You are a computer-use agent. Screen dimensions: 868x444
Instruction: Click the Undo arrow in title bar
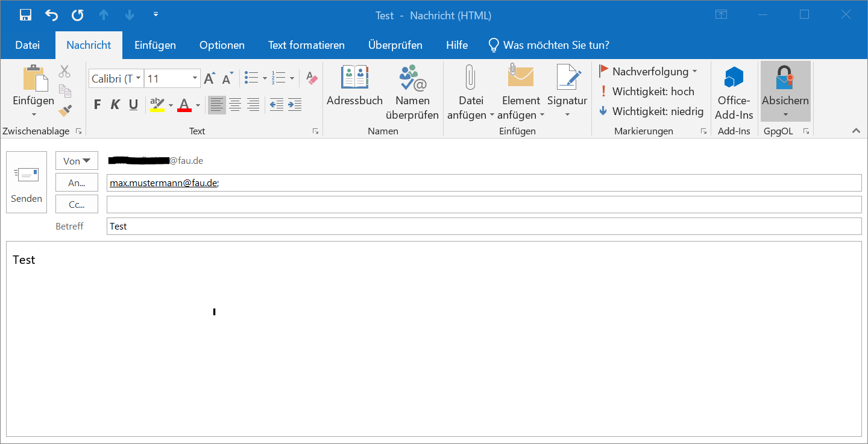(x=51, y=15)
